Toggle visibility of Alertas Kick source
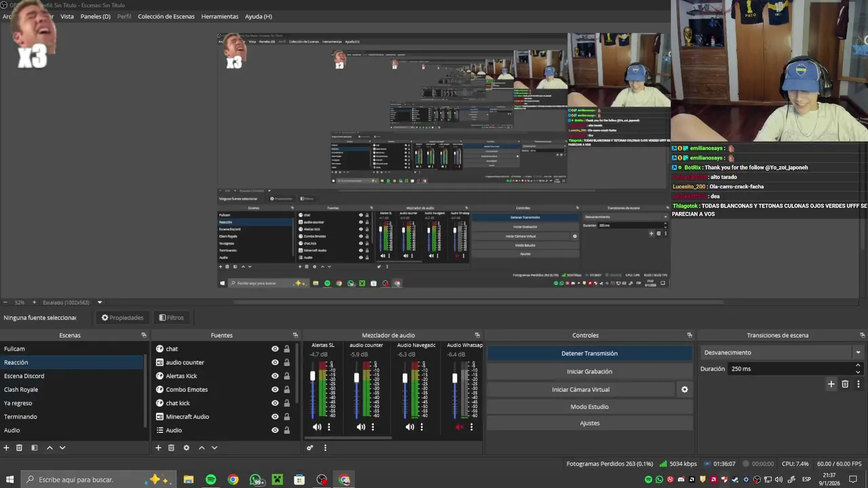Screen dimensions: 868x488 [275, 376]
